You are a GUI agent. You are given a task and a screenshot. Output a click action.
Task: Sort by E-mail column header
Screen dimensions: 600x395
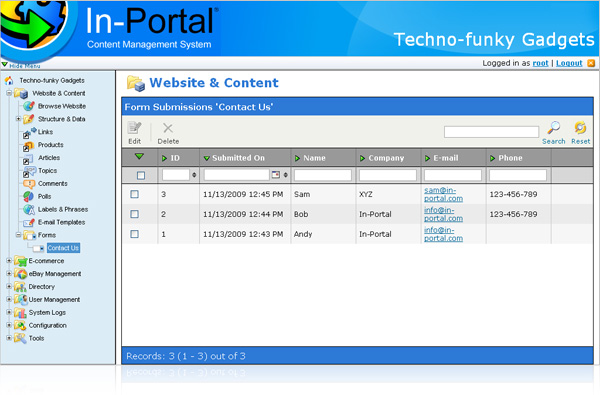[x=445, y=158]
